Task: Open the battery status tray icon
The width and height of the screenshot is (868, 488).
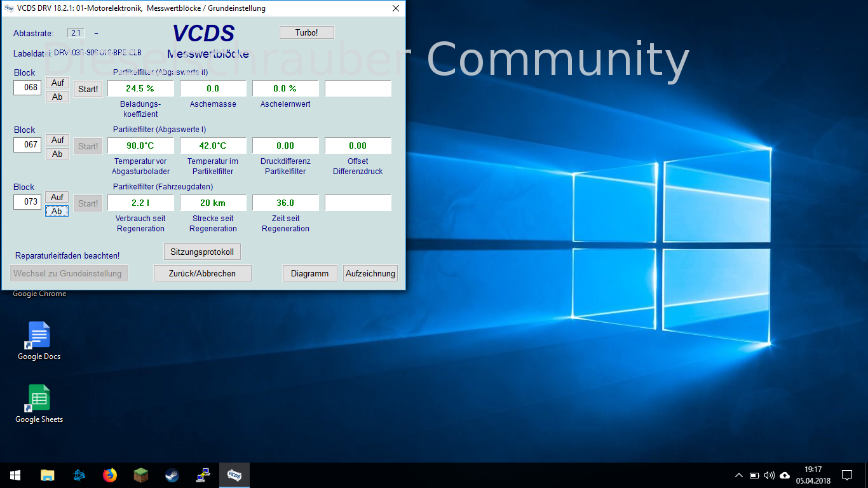Action: pyautogui.click(x=754, y=475)
